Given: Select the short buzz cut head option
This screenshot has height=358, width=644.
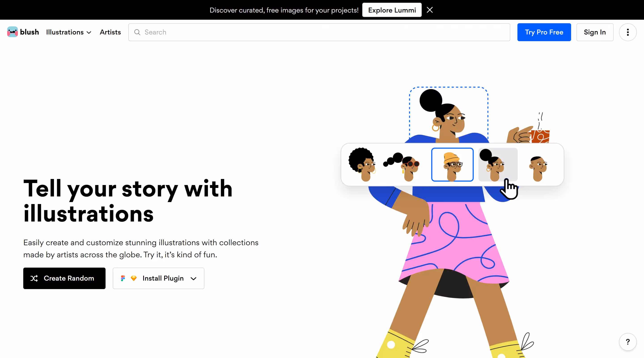Looking at the screenshot, I should [538, 168].
